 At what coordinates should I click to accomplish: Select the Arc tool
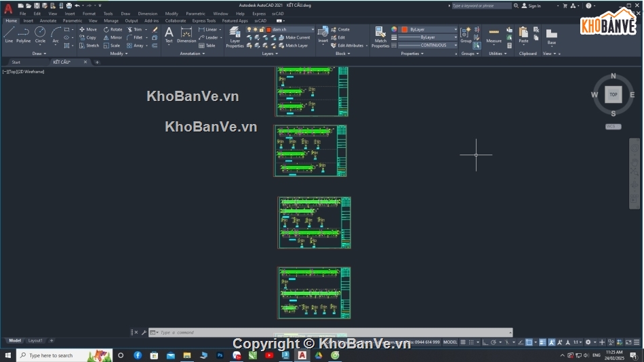point(56,35)
